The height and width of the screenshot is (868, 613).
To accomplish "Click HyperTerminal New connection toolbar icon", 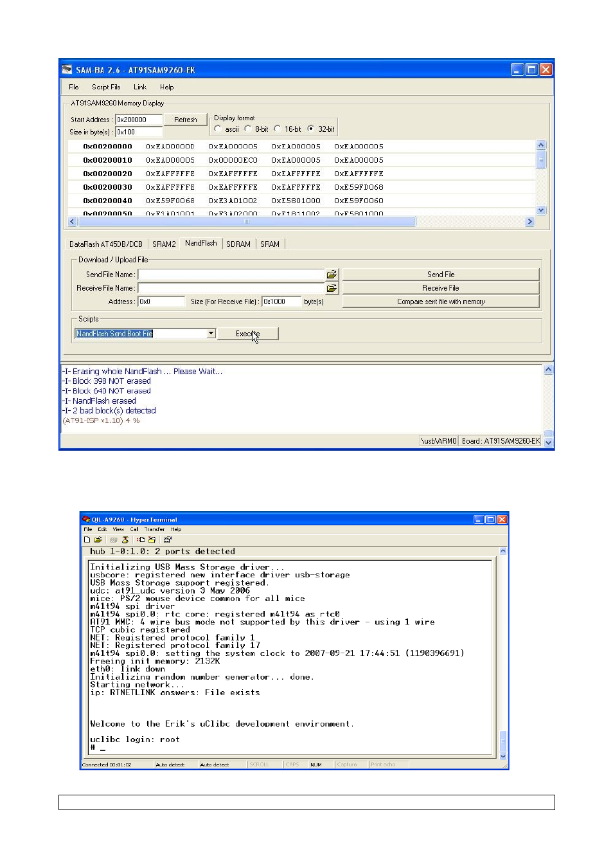I will coord(87,539).
